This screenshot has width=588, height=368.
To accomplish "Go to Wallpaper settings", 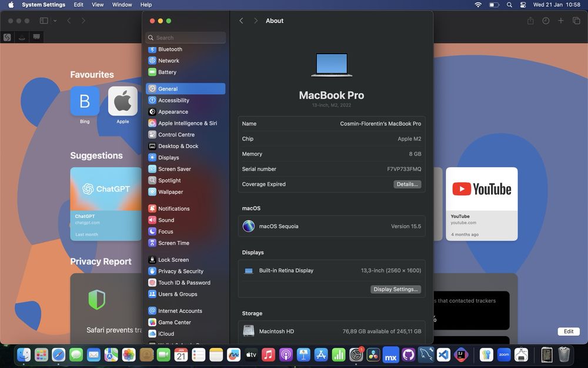I will tap(185, 192).
